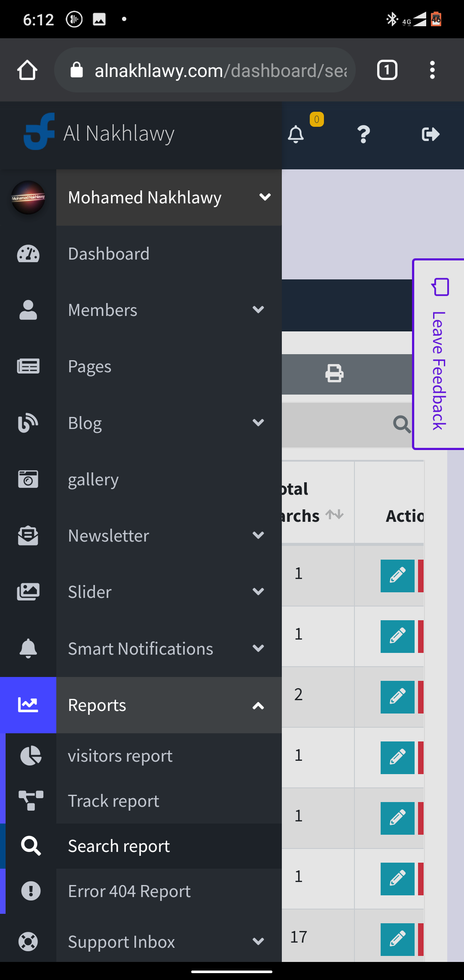The width and height of the screenshot is (464, 980).
Task: Click the logout arrow icon
Action: click(x=430, y=135)
